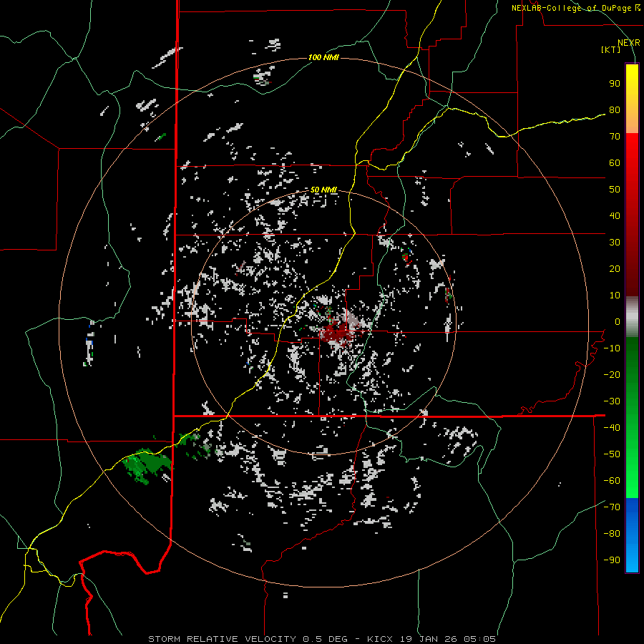Pick the -40 scale label

[612, 428]
